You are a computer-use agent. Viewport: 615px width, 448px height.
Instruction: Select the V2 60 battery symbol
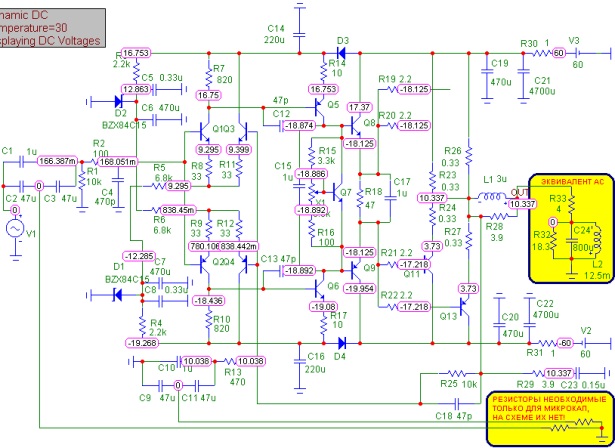[584, 343]
